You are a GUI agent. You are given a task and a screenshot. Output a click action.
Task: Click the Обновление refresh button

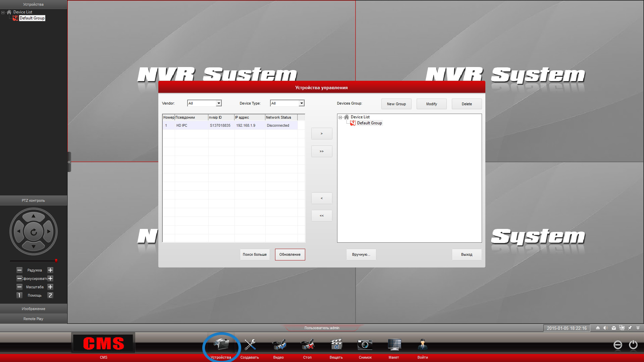pos(290,254)
